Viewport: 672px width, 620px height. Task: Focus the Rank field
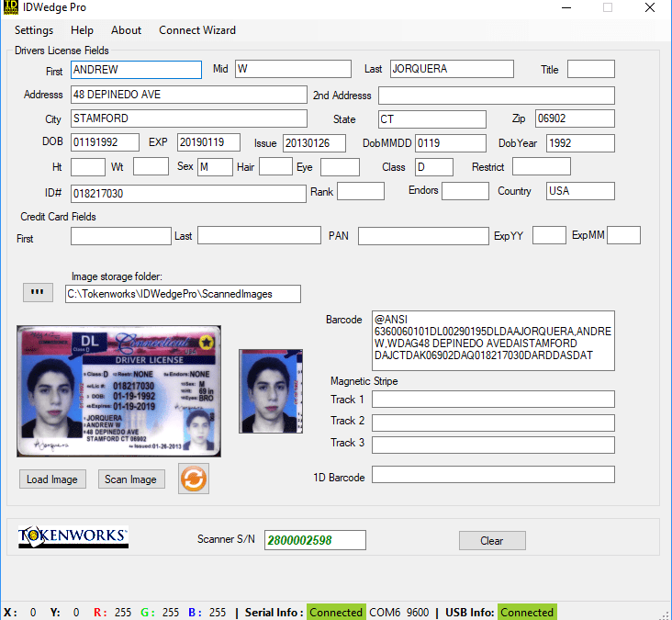(361, 191)
